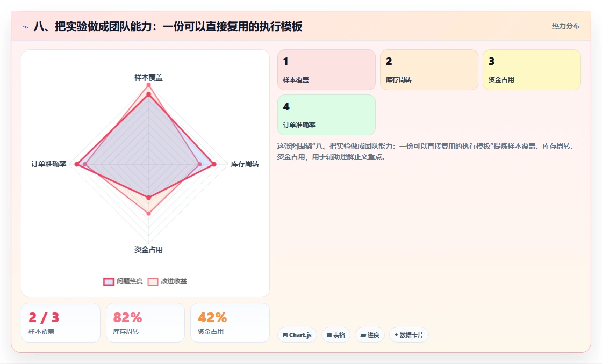Click the section title 八、把实验做成团队能力
This screenshot has width=602, height=364.
tap(168, 26)
